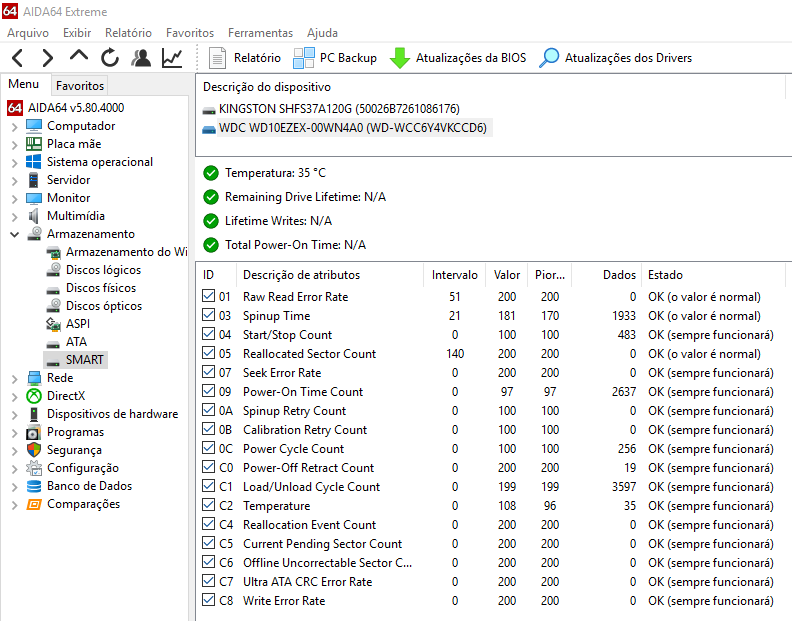This screenshot has width=792, height=621.
Task: Go back with the left arrow icon
Action: [18, 58]
